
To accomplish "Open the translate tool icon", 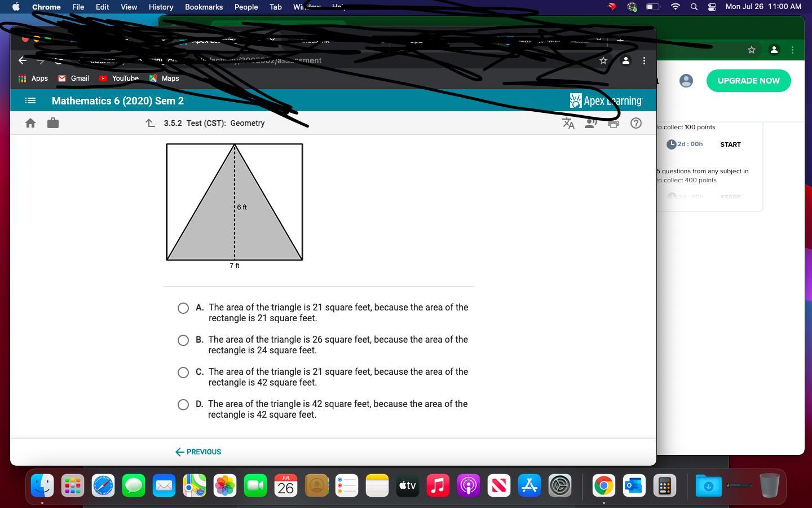I will pyautogui.click(x=568, y=123).
